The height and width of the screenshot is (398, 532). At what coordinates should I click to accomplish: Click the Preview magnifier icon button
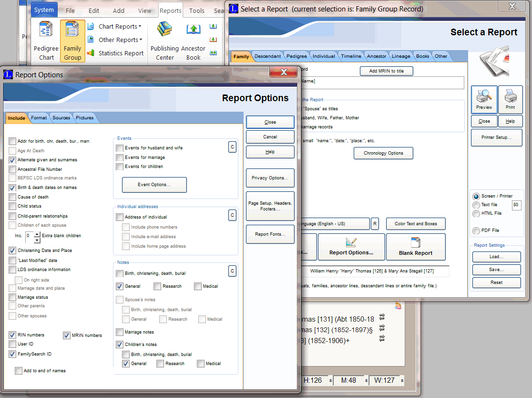coord(484,99)
